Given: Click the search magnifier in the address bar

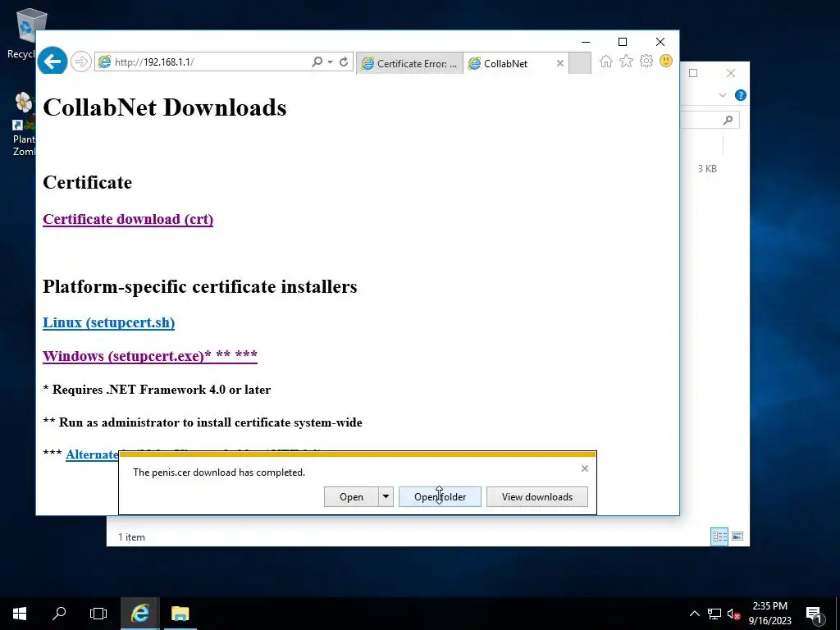Looking at the screenshot, I should 317,62.
